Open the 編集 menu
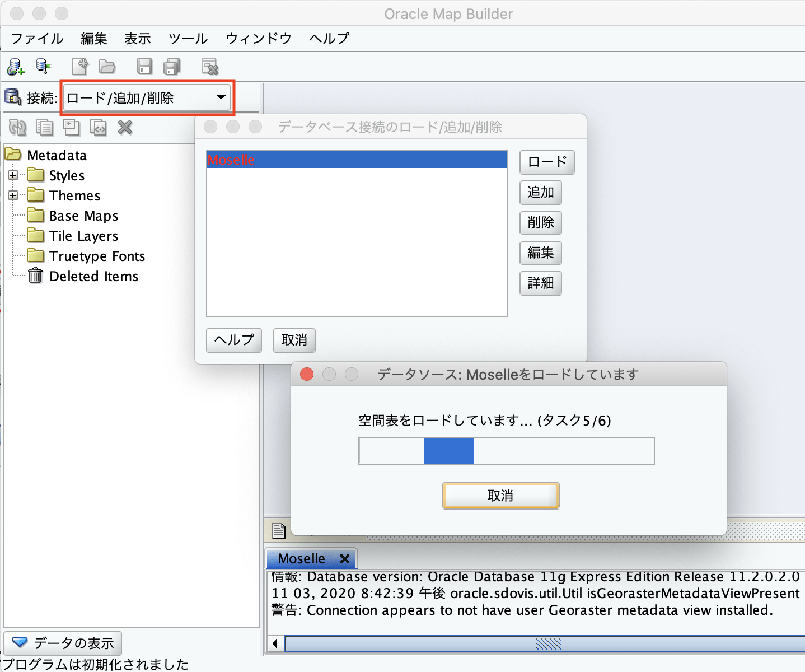Viewport: 805px width, 672px height. pos(94,38)
